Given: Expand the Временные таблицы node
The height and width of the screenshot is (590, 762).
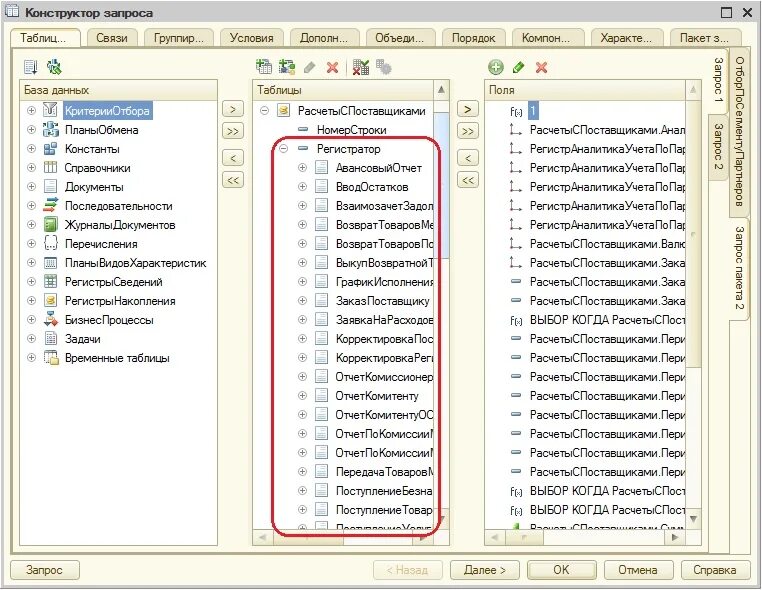Looking at the screenshot, I should (x=32, y=357).
